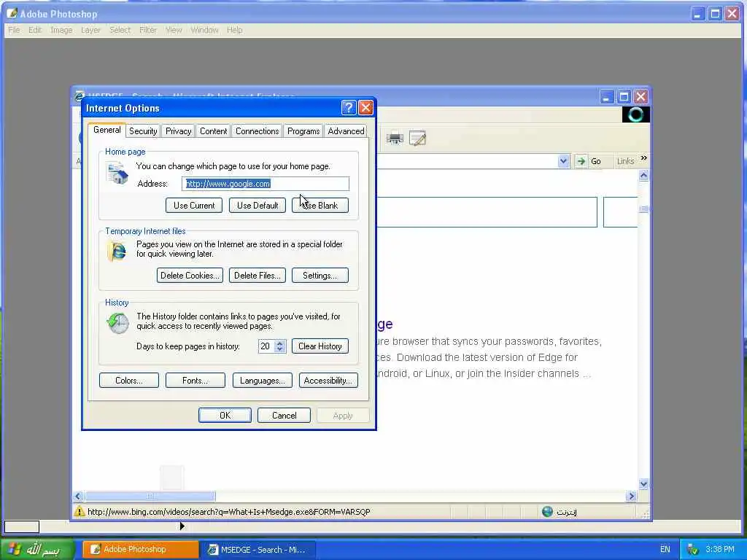747x560 pixels.
Task: Click MSEDGE Search taskbar button
Action: [259, 550]
